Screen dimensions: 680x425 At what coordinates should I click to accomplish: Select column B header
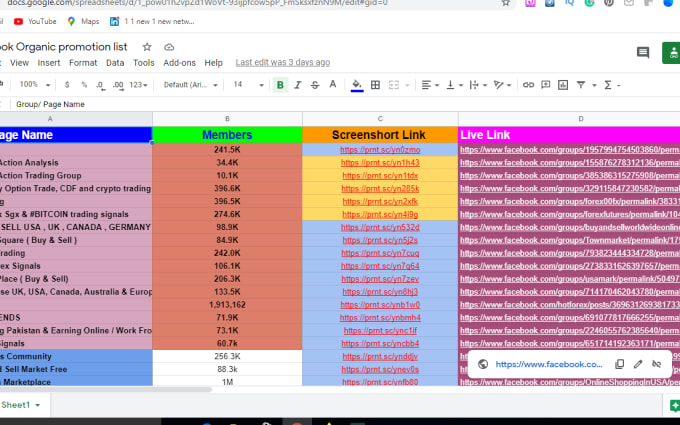point(227,119)
